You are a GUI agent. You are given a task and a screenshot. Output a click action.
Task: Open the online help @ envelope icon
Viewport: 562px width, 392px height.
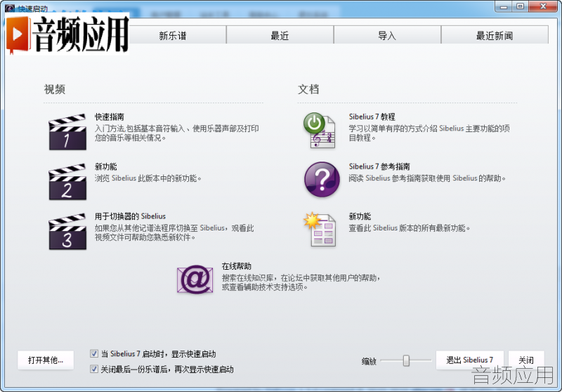195,279
